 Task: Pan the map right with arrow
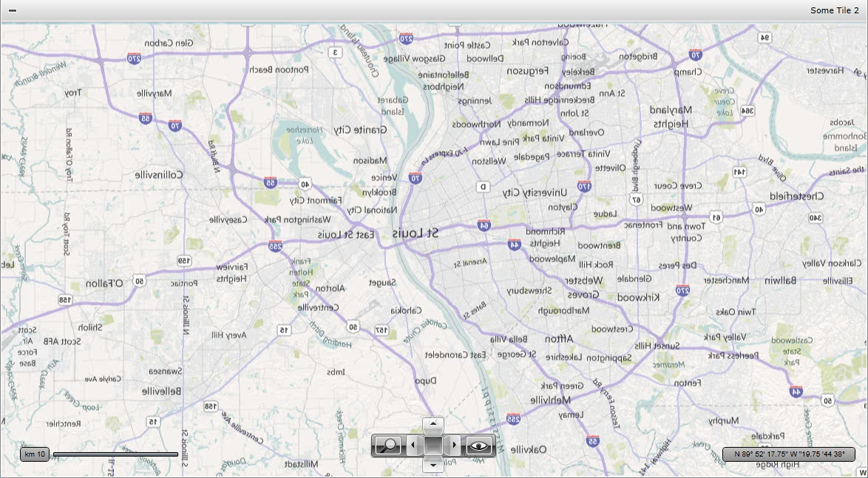[453, 444]
